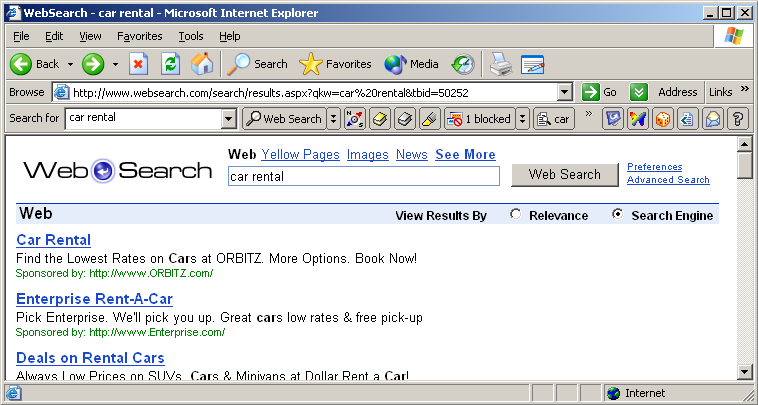Open the View menu
Screen dimensions: 758x405
point(90,36)
